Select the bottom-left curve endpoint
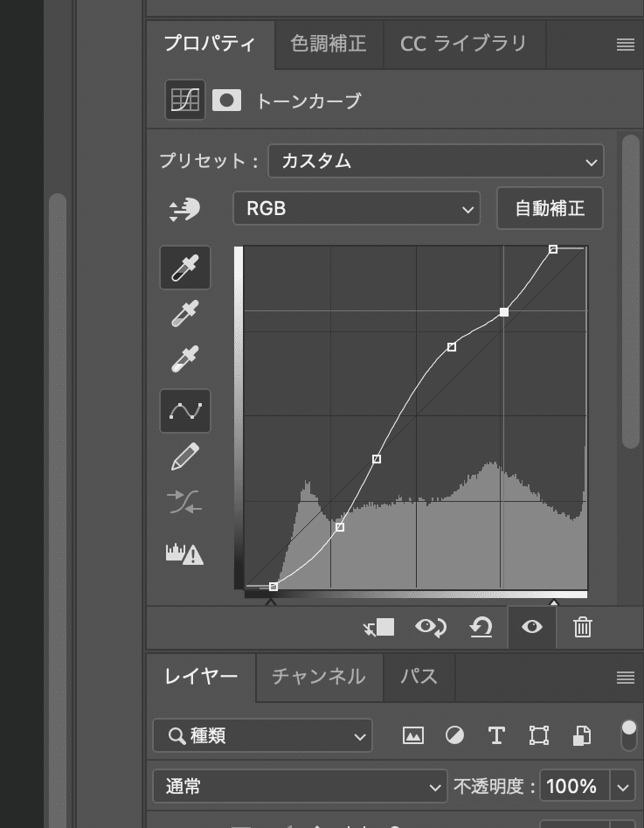644x828 pixels. click(273, 587)
